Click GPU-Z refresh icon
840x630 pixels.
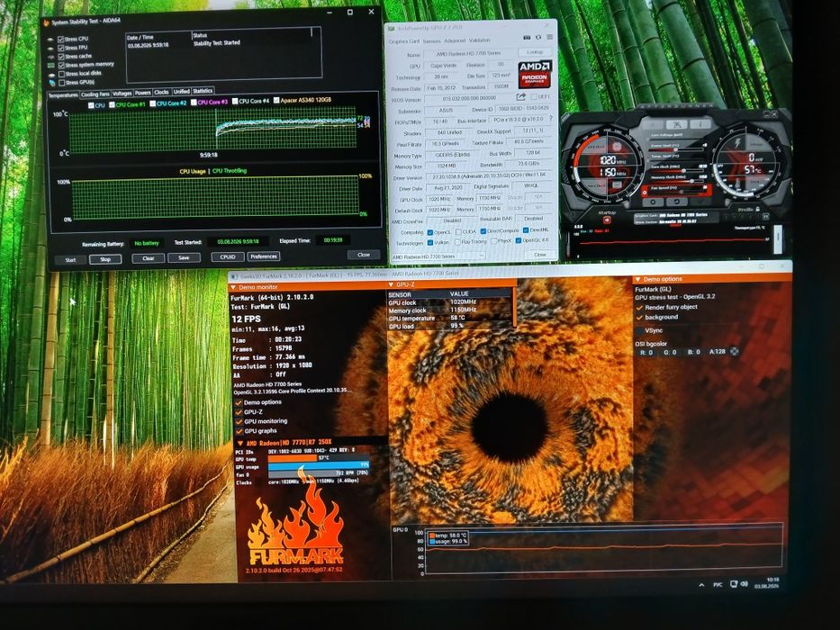click(538, 38)
